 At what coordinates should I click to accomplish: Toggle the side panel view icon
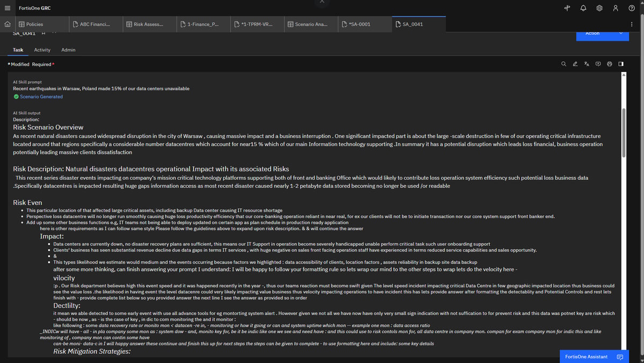click(621, 64)
